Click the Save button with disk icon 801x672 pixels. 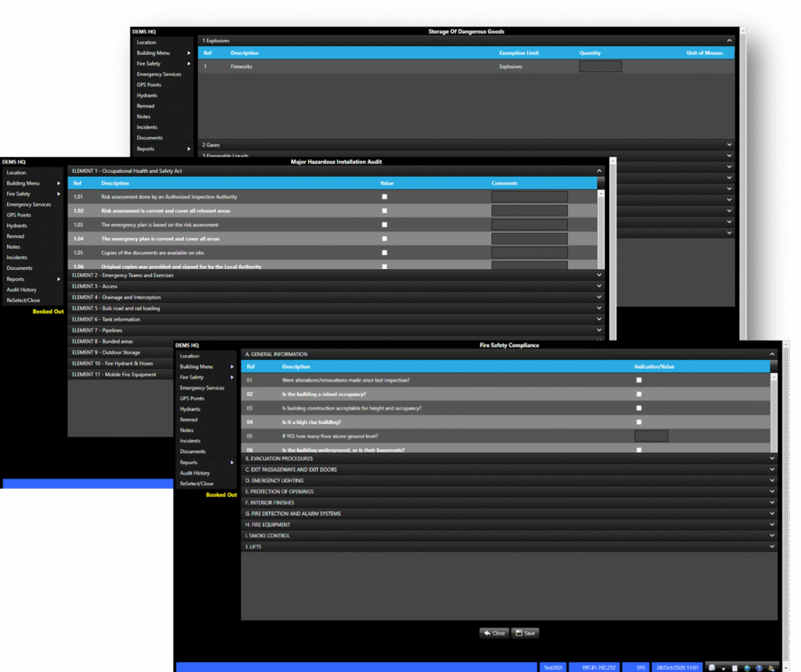(x=525, y=633)
